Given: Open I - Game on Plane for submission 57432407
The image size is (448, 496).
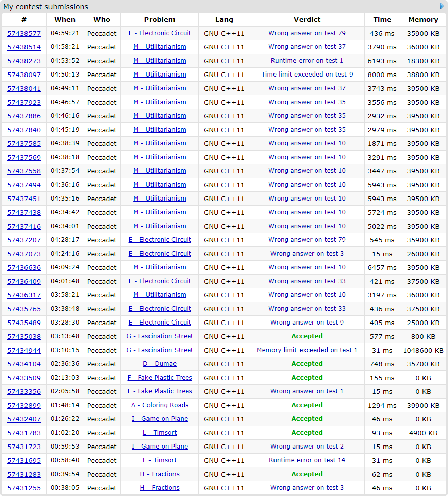Looking at the screenshot, I should pyautogui.click(x=160, y=419).
